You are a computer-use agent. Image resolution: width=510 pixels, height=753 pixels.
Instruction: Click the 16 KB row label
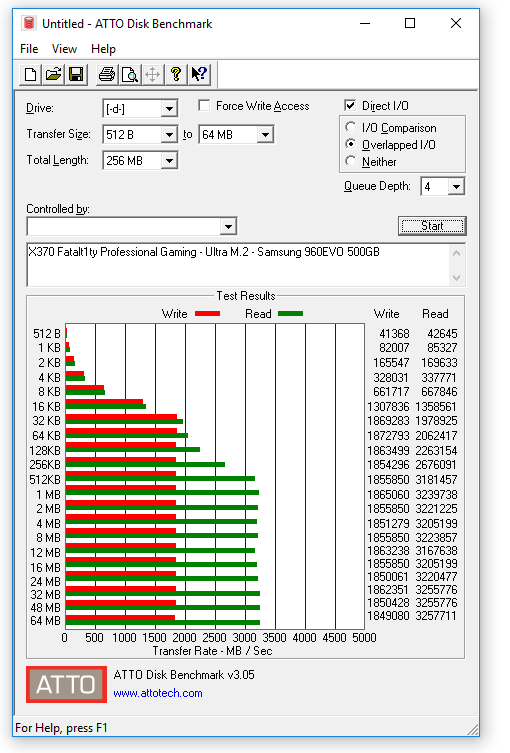pyautogui.click(x=46, y=406)
